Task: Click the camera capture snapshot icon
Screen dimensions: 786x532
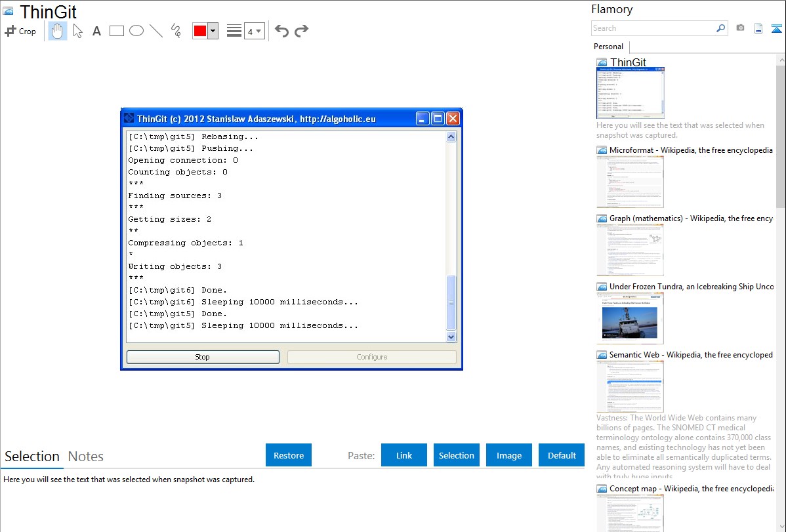Action: [740, 28]
